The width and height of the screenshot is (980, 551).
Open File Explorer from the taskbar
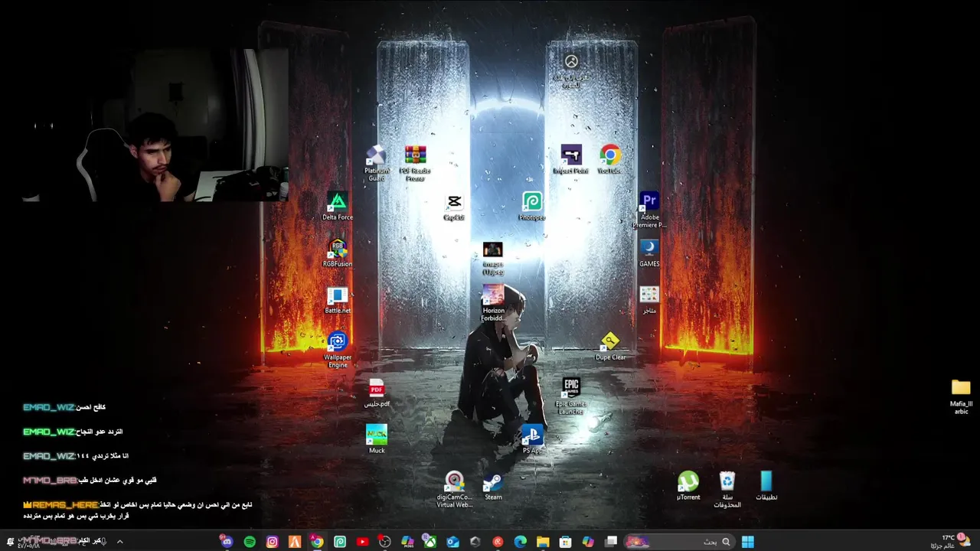click(543, 542)
